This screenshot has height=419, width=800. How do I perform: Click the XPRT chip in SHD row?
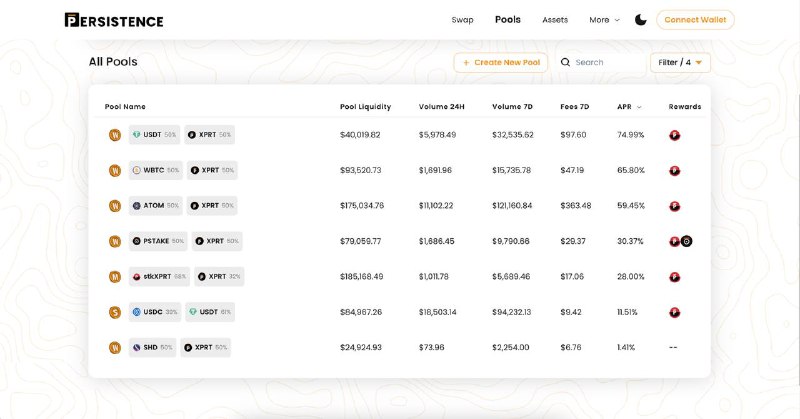[206, 348]
